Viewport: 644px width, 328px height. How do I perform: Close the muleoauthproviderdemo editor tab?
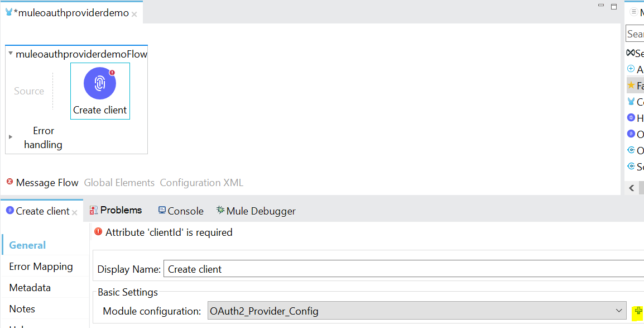[x=134, y=14]
